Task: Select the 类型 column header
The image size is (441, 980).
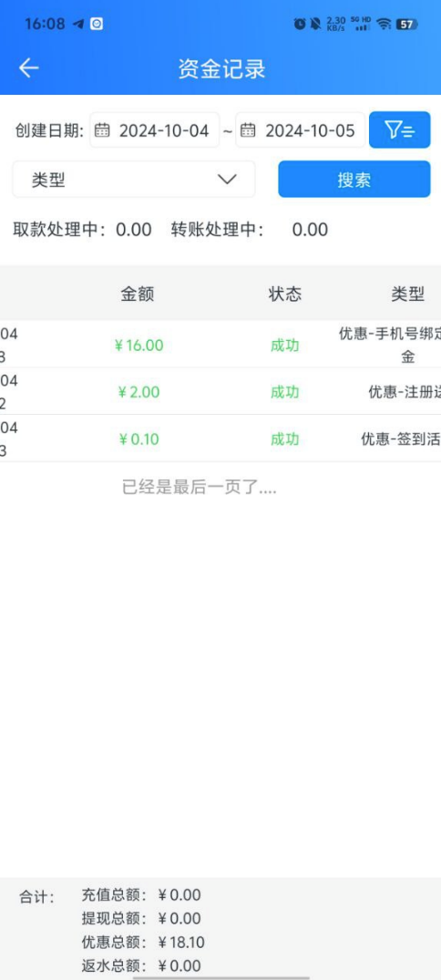Action: click(x=407, y=294)
